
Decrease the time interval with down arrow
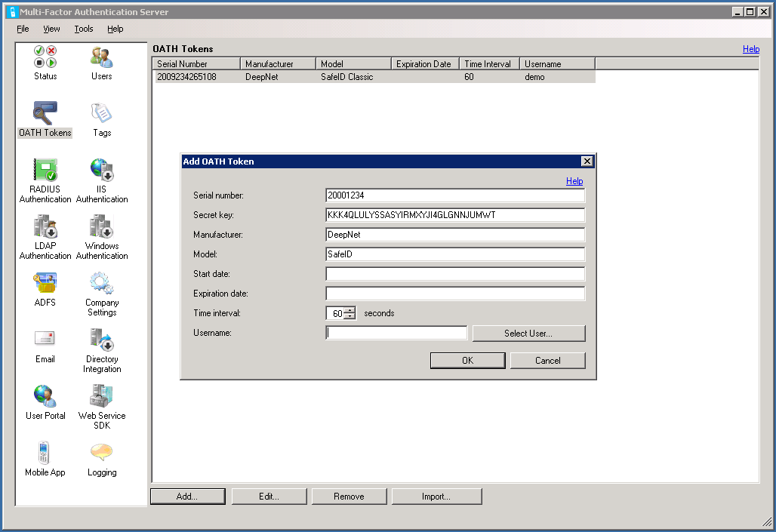pyautogui.click(x=350, y=316)
